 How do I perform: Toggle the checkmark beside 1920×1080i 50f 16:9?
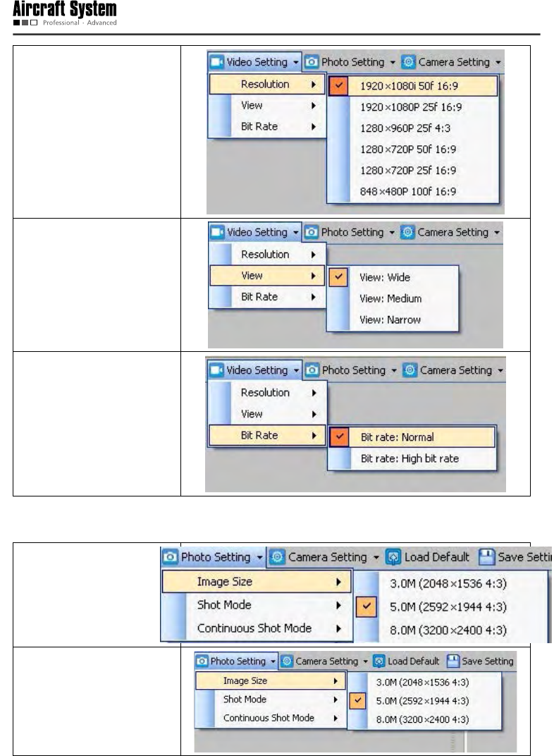pyautogui.click(x=339, y=86)
